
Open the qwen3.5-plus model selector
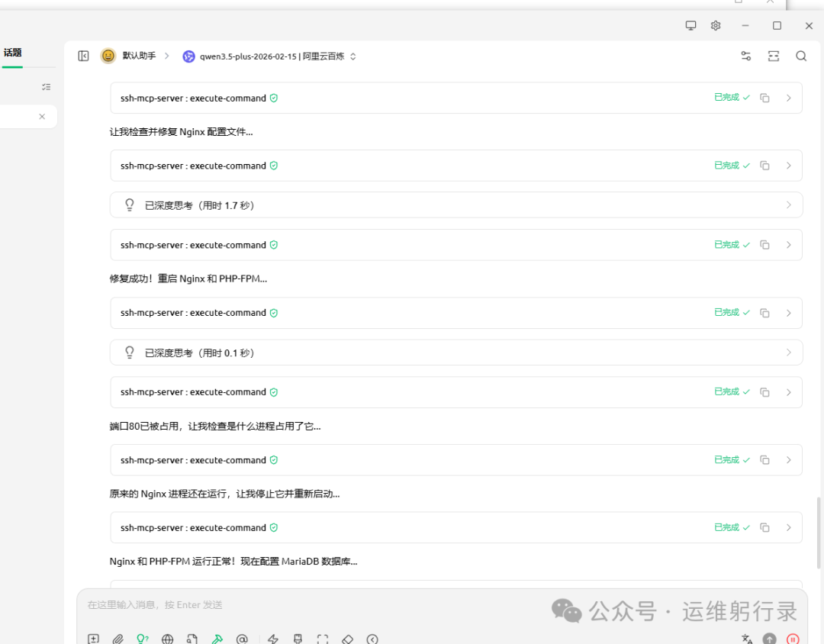click(x=269, y=56)
